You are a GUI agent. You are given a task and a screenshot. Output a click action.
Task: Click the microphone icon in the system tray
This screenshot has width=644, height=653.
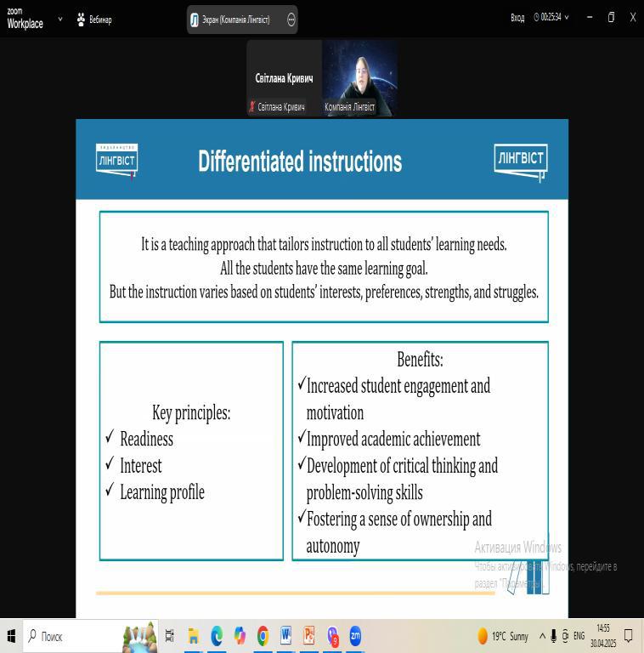[x=553, y=636]
